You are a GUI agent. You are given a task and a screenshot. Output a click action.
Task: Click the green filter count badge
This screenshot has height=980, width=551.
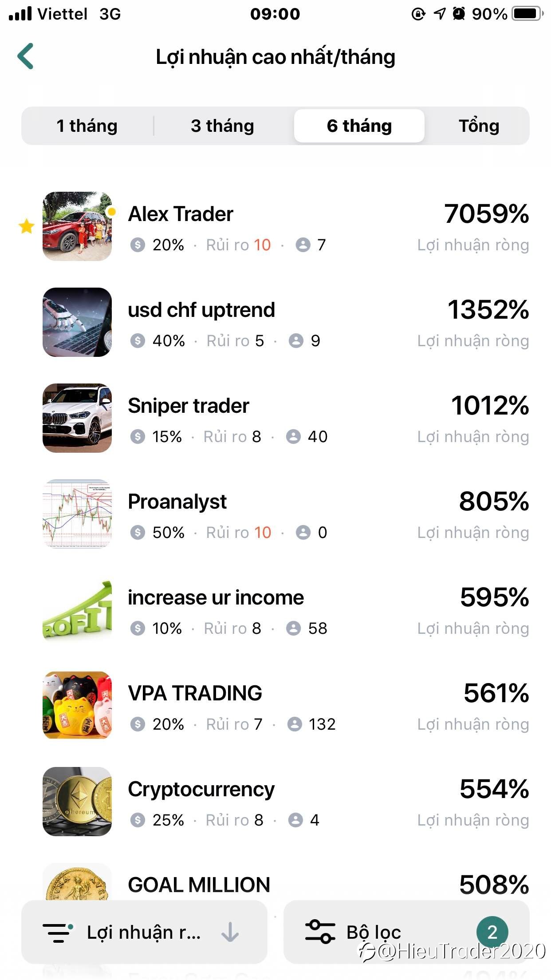[x=492, y=932]
